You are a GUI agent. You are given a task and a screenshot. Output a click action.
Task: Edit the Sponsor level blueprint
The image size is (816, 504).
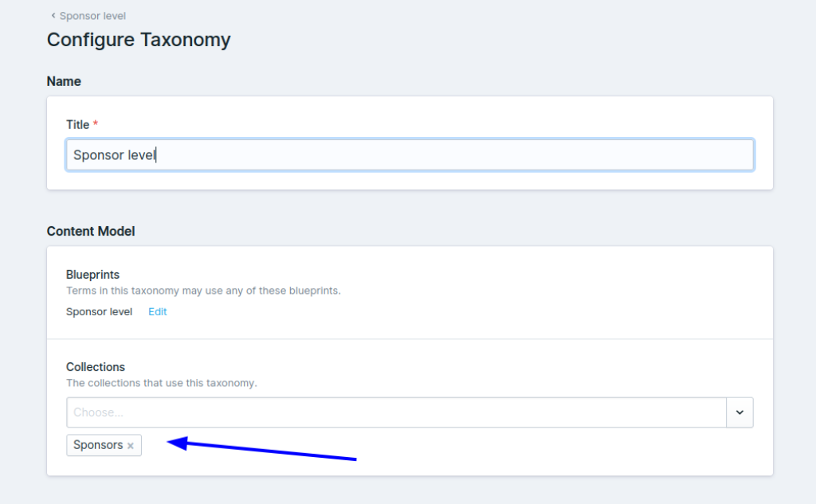(157, 311)
